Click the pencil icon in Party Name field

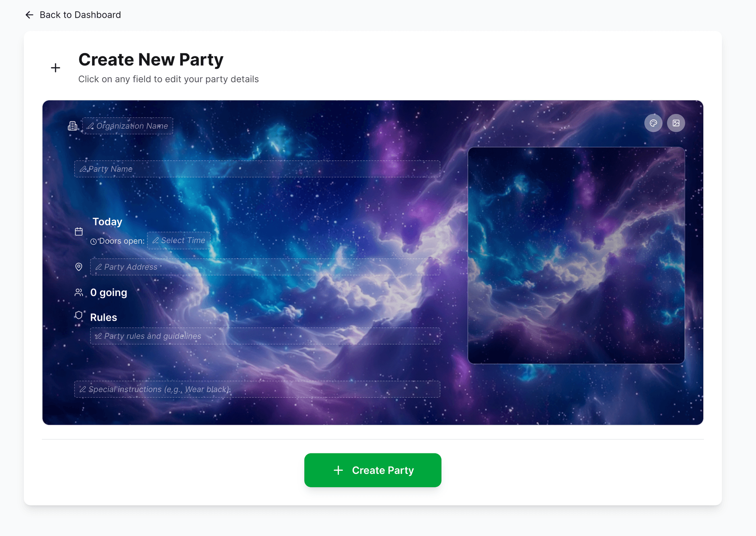coord(83,168)
